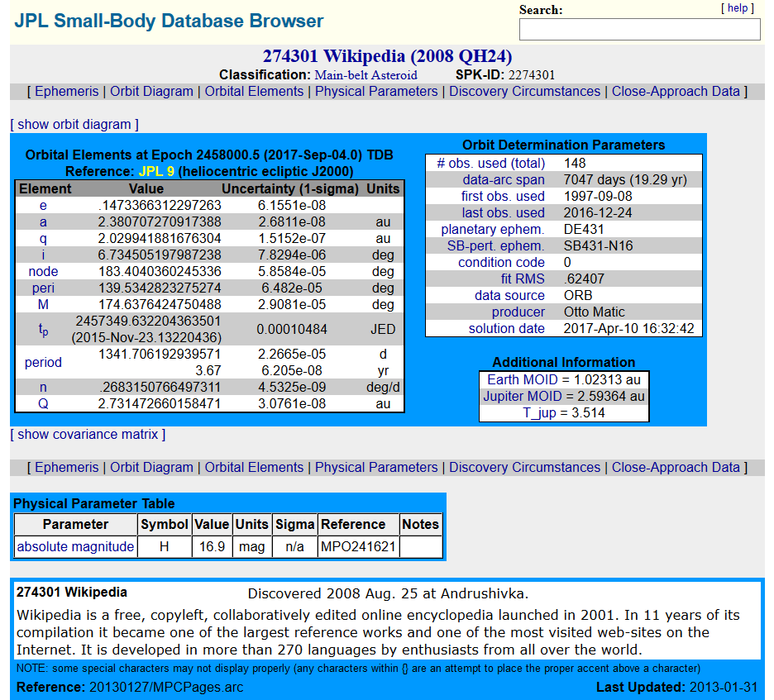774x700 pixels.
Task: Jump to Physical Parameters in the lower navigation bar
Action: tap(376, 467)
